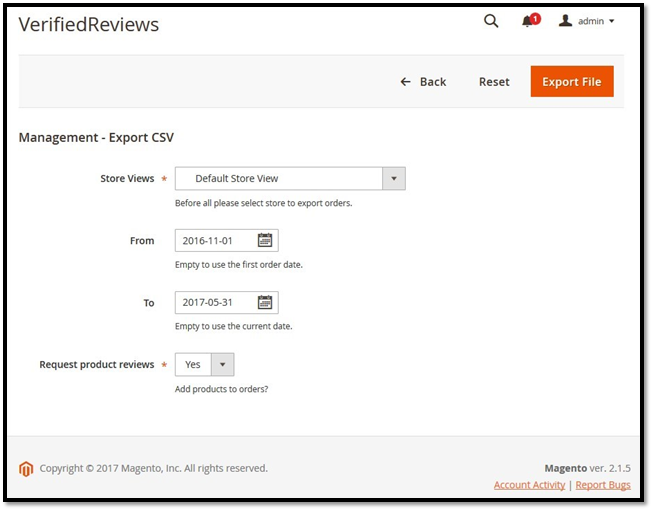Open the Account Activity link

click(x=529, y=485)
